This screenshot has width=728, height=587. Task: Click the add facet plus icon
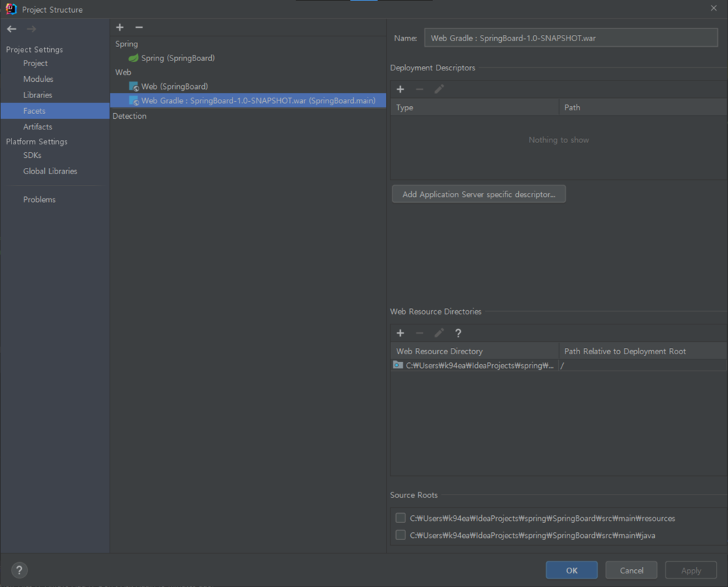tap(119, 27)
